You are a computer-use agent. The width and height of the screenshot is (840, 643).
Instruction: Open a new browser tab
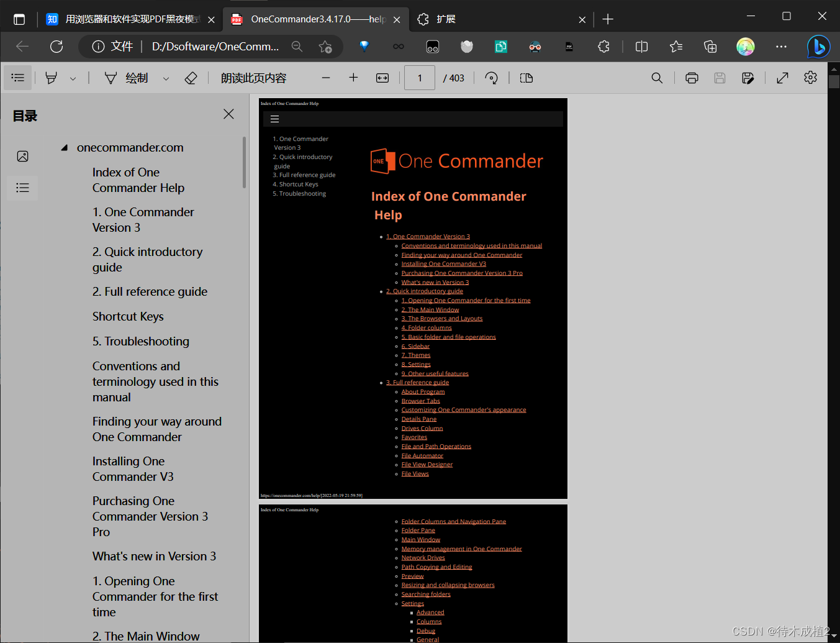pos(608,19)
